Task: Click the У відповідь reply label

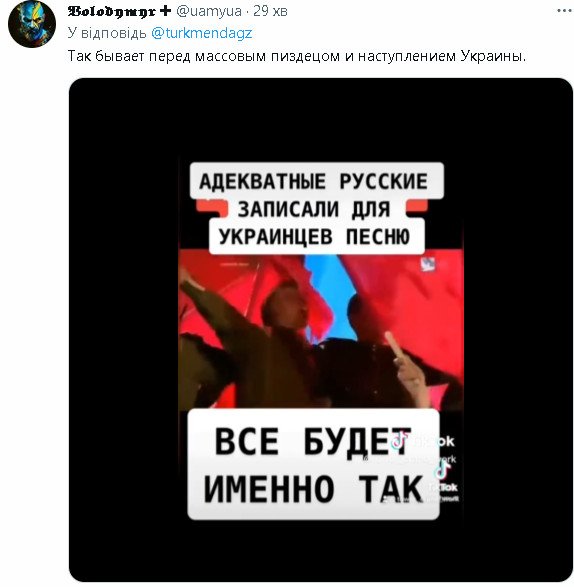Action: pyautogui.click(x=107, y=33)
